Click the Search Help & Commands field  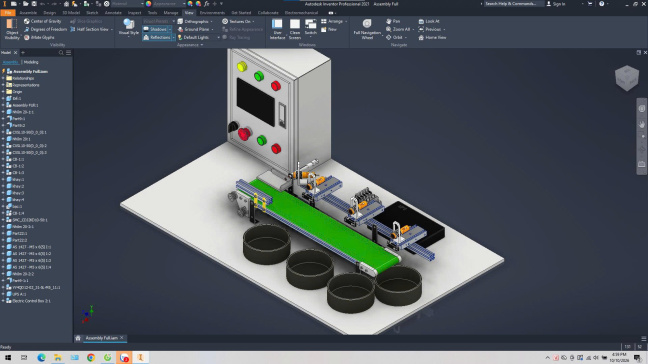tap(514, 4)
